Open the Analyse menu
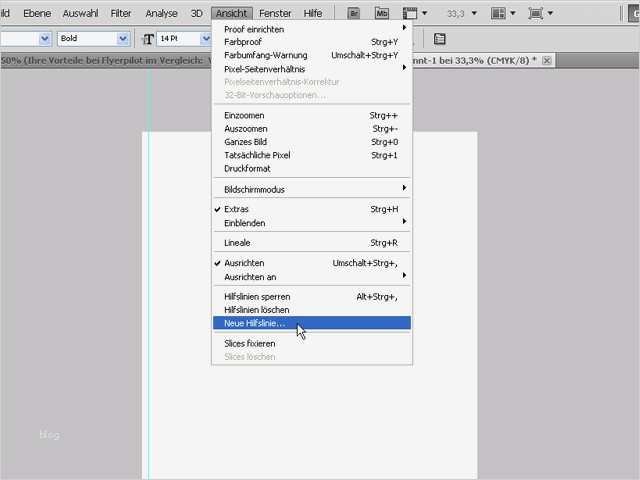The height and width of the screenshot is (480, 640). pos(162,13)
